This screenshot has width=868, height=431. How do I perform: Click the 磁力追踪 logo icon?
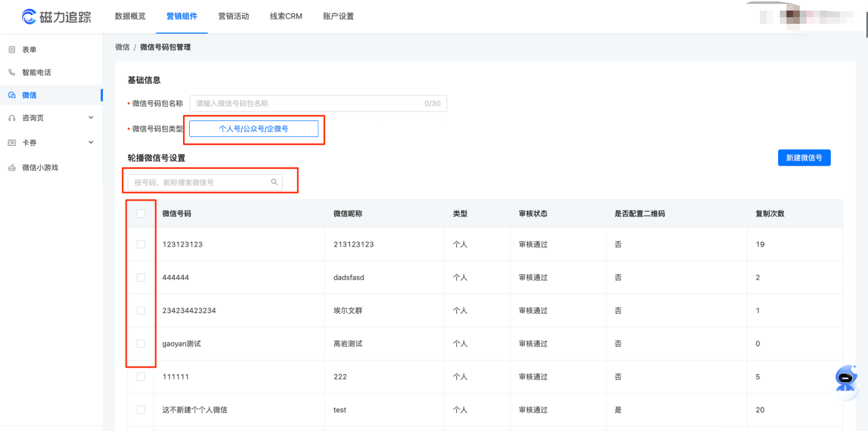(29, 17)
